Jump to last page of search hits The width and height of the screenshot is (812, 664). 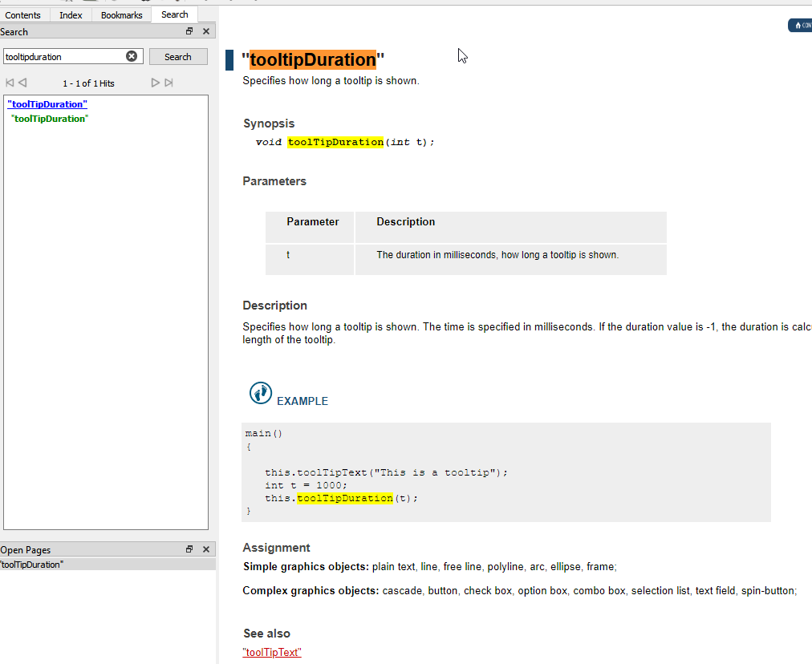(x=168, y=83)
